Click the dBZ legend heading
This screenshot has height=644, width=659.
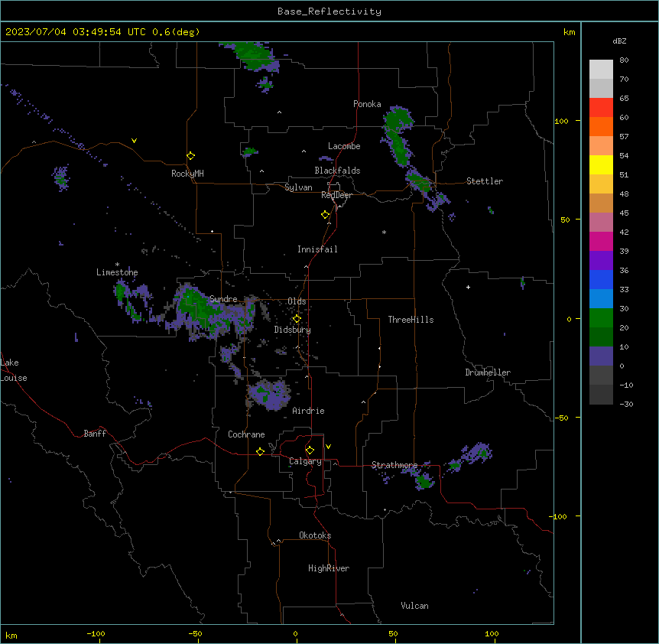(619, 41)
